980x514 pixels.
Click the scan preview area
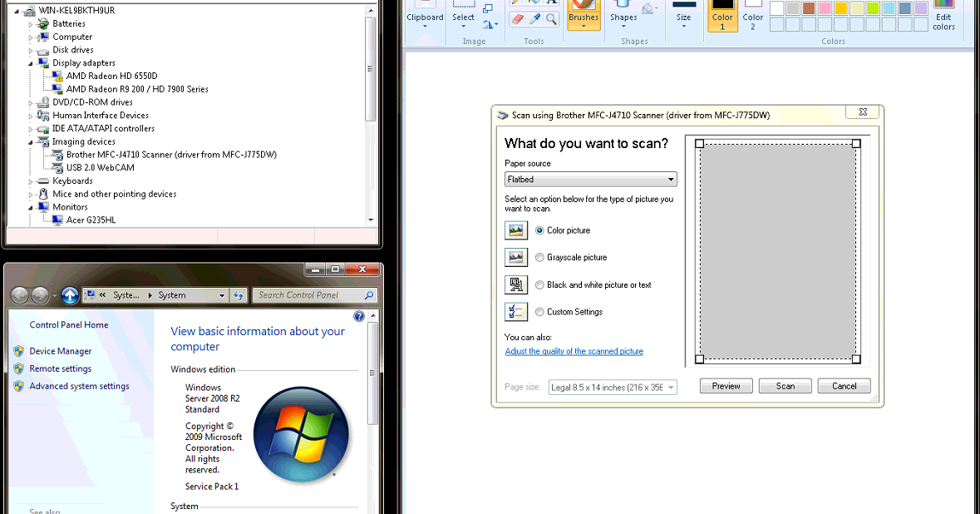(x=777, y=251)
